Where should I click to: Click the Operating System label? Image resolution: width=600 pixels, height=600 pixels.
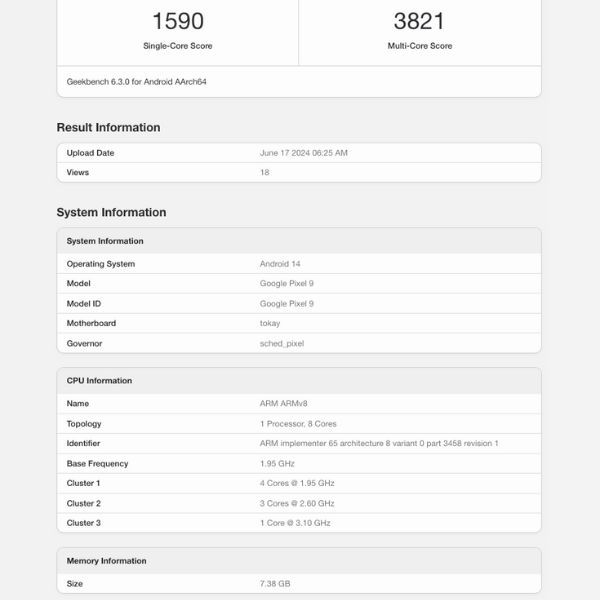pos(101,264)
